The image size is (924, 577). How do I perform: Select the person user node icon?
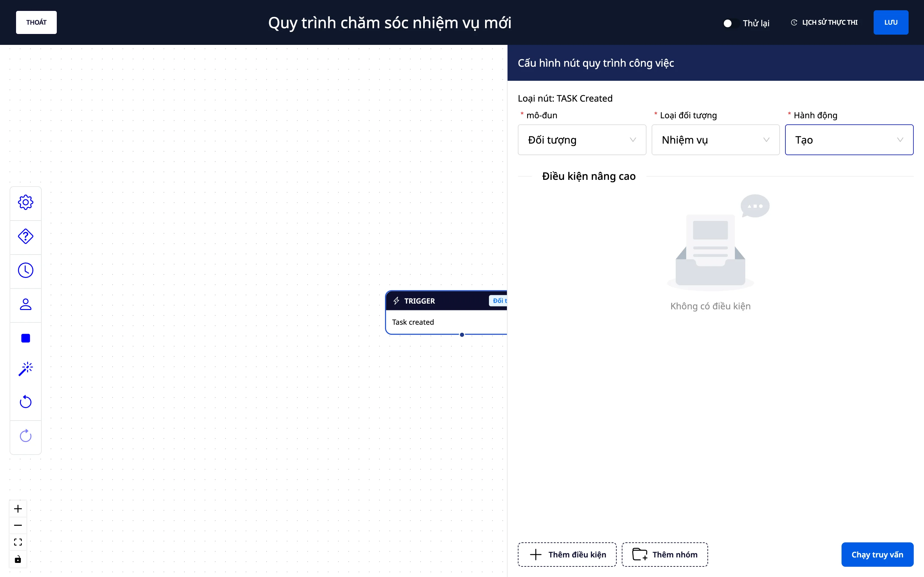(26, 304)
